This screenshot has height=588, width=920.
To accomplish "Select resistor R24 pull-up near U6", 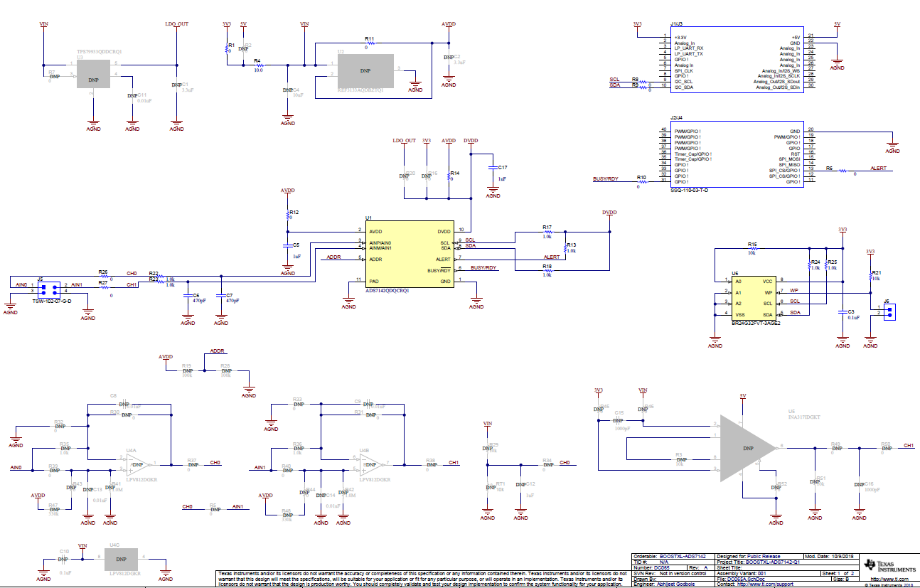I will 810,264.
